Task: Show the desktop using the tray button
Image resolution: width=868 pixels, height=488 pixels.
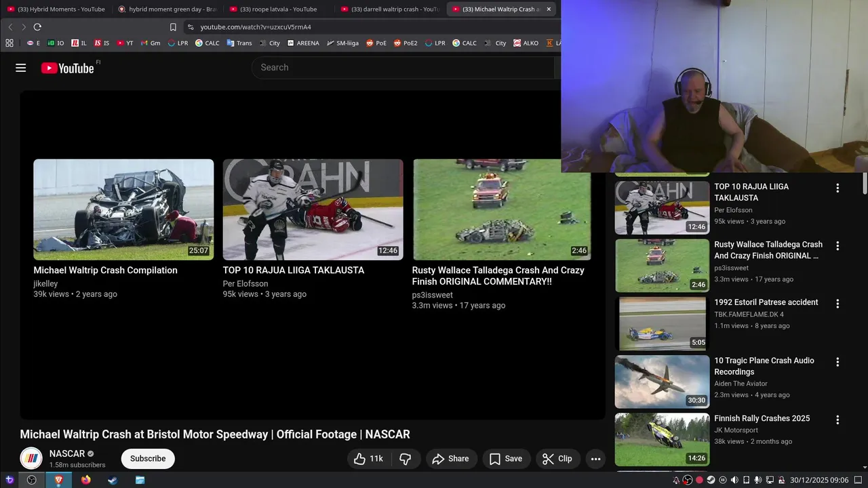Action: pos(858,480)
